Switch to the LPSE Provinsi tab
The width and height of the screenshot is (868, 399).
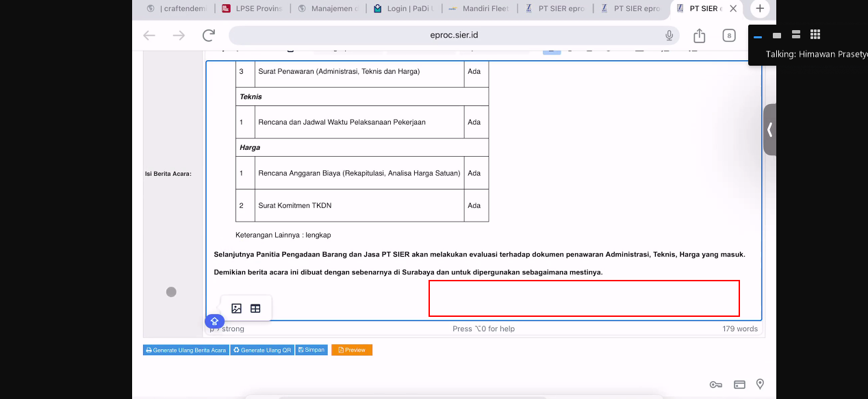click(x=252, y=9)
